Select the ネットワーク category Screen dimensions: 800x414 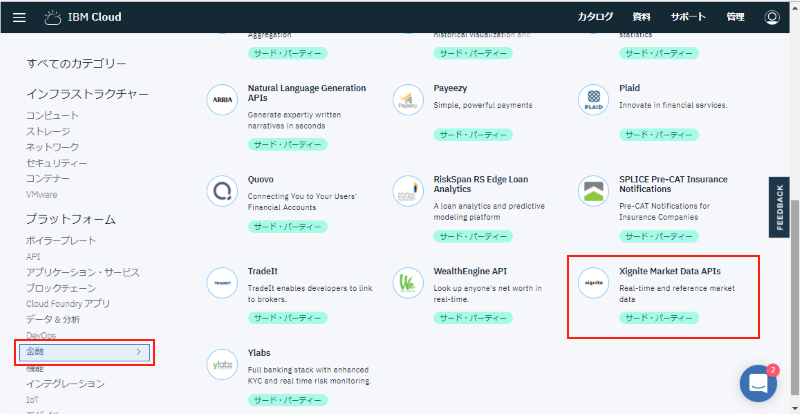tap(53, 147)
